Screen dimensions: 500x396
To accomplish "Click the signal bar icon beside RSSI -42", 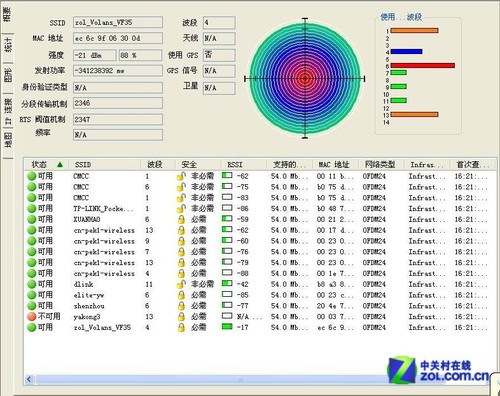I will [x=227, y=283].
